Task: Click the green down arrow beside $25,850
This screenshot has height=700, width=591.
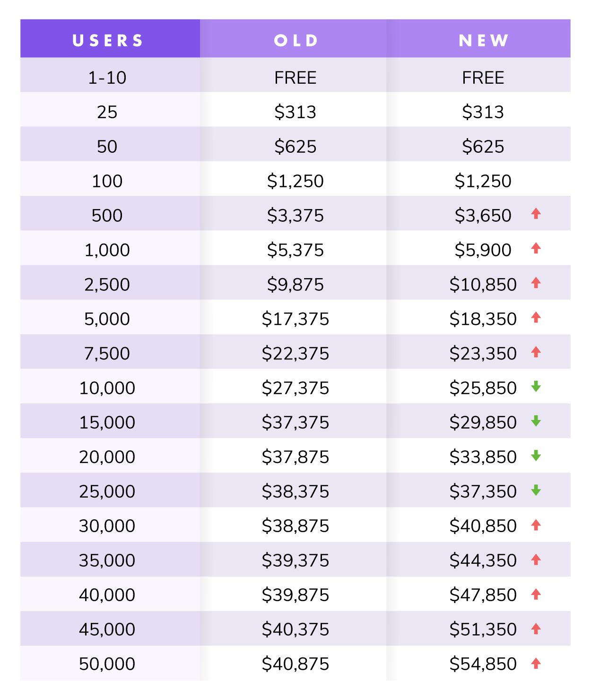Action: [x=536, y=386]
